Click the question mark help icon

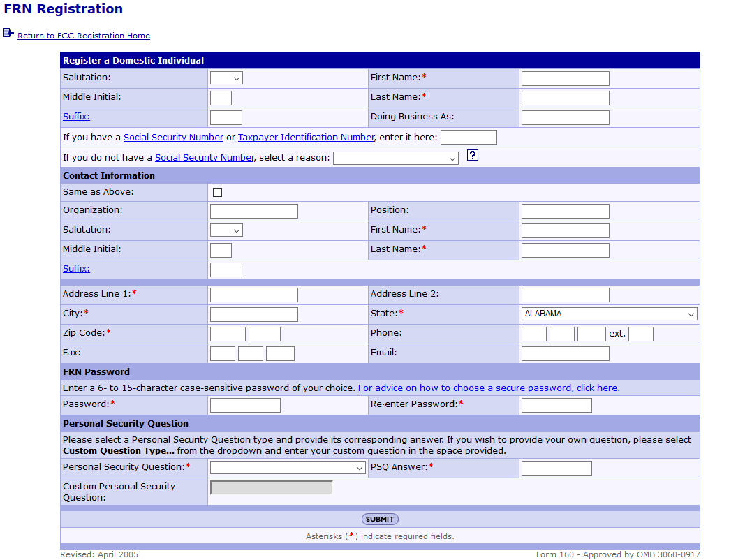coord(472,156)
